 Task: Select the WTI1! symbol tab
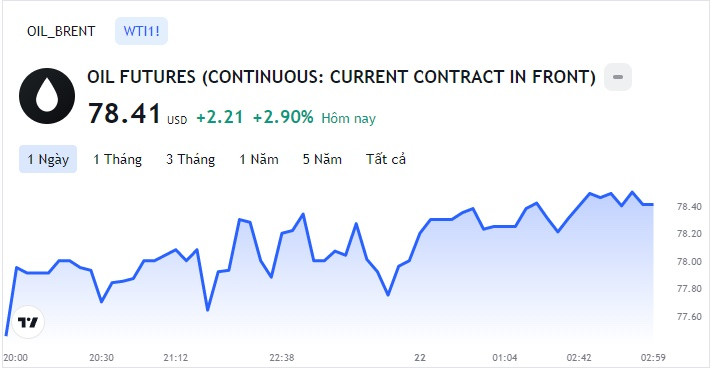[x=141, y=31]
